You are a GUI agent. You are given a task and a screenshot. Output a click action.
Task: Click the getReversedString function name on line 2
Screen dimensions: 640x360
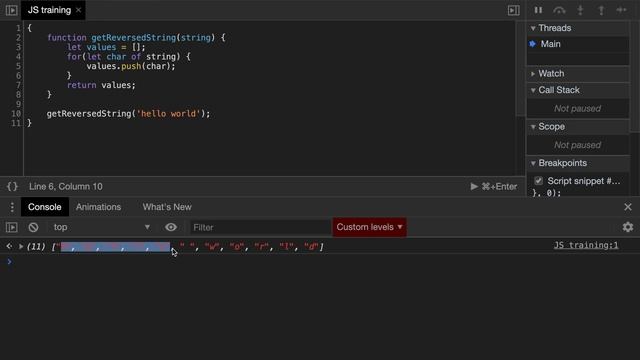pos(133,38)
